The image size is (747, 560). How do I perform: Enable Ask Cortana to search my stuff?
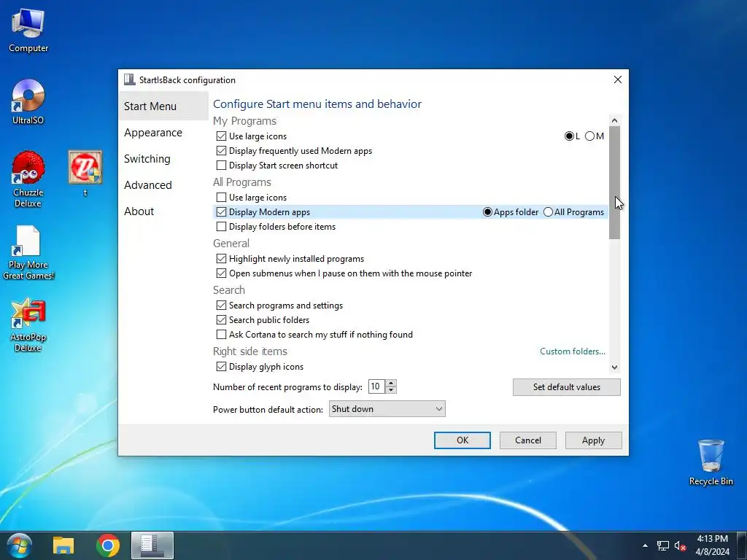(221, 334)
